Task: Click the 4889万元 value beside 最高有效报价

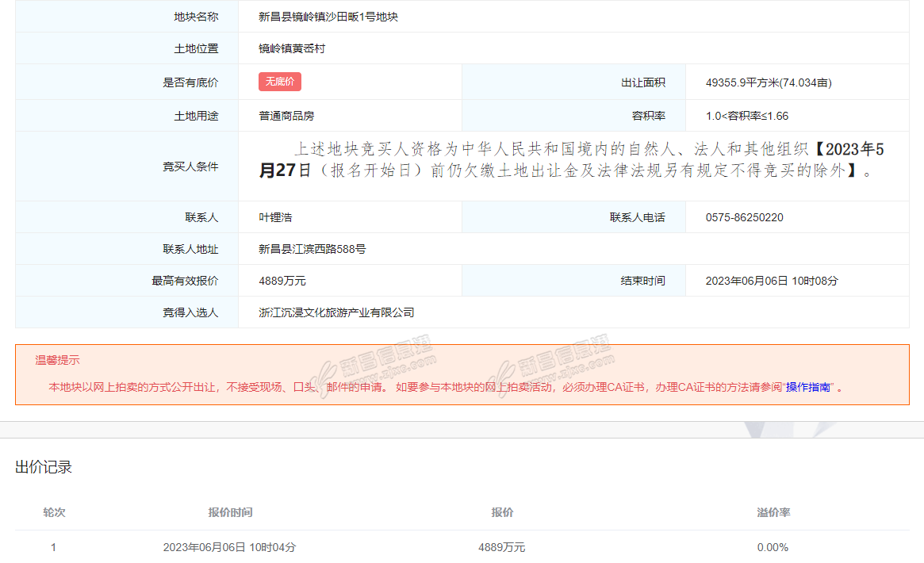Action: click(x=282, y=281)
